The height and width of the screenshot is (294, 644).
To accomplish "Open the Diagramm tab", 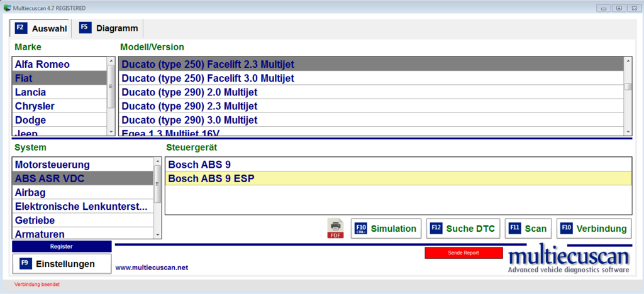I will [108, 28].
